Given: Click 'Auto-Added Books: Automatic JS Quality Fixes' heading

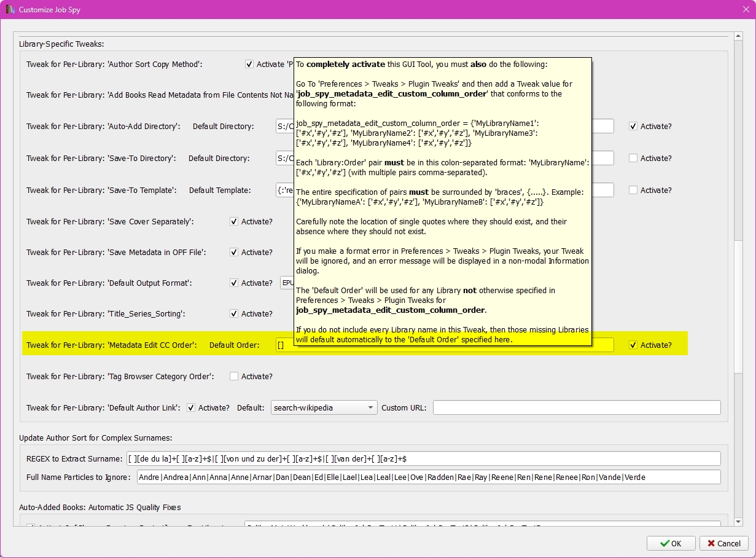Looking at the screenshot, I should 100,507.
